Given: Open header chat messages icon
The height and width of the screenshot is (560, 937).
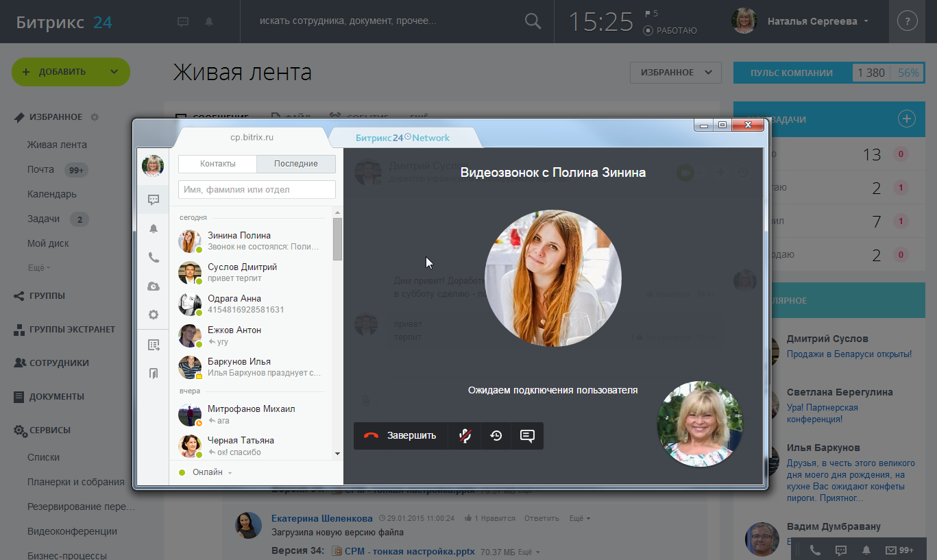Looking at the screenshot, I should [183, 21].
